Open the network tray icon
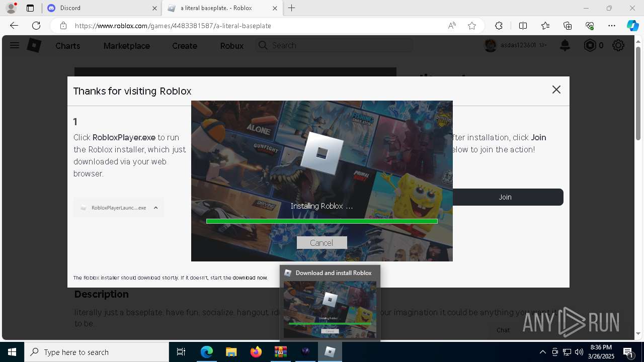 point(567,352)
